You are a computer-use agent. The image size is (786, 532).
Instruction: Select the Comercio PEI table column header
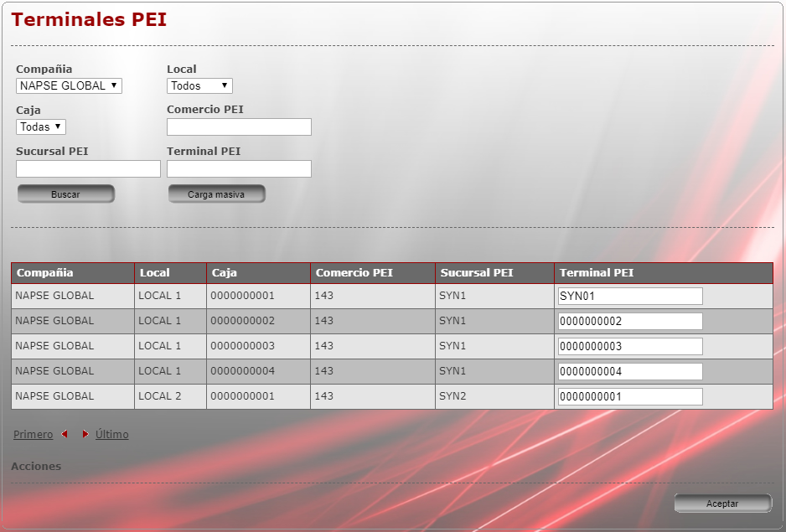coord(373,273)
